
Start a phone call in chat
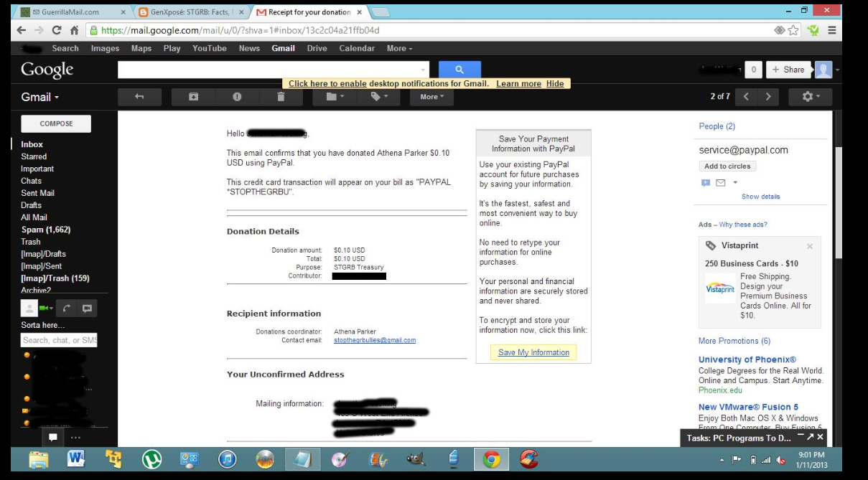[x=66, y=309]
